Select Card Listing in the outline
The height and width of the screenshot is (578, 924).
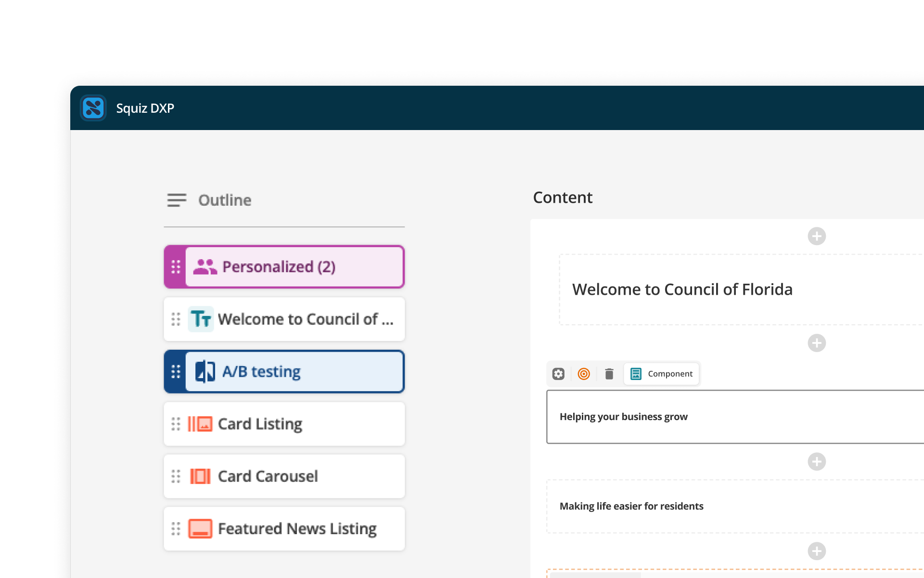[284, 424]
